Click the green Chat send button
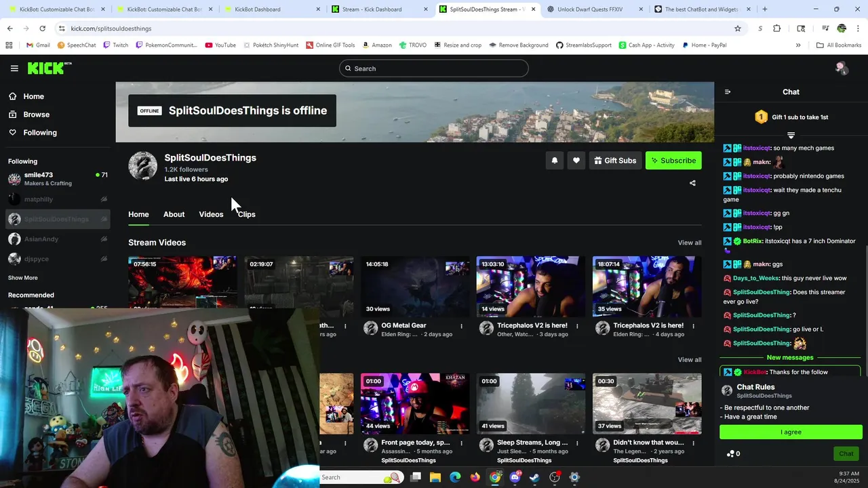The width and height of the screenshot is (868, 488). click(846, 454)
